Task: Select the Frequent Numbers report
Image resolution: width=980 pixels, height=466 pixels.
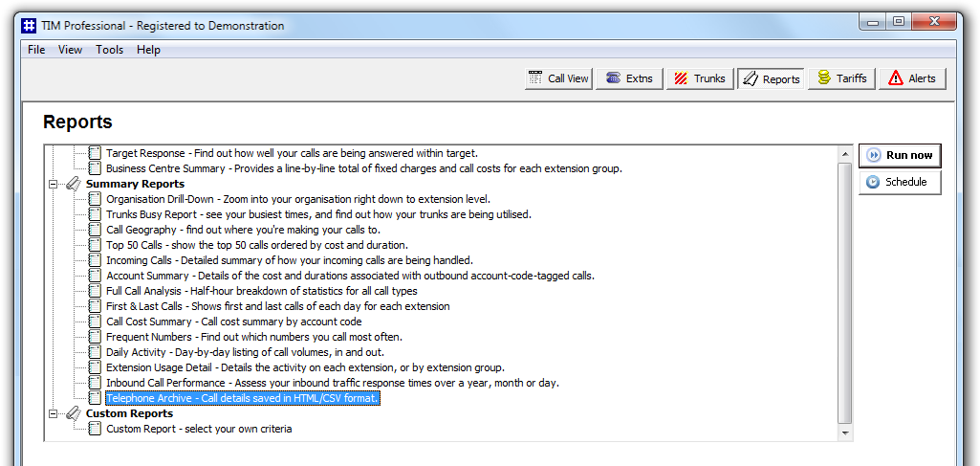Action: tap(254, 337)
